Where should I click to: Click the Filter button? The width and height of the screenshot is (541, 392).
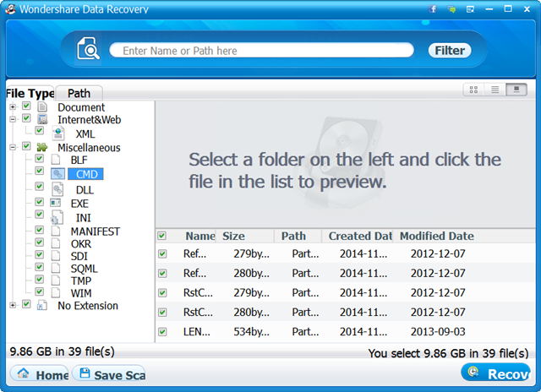450,51
